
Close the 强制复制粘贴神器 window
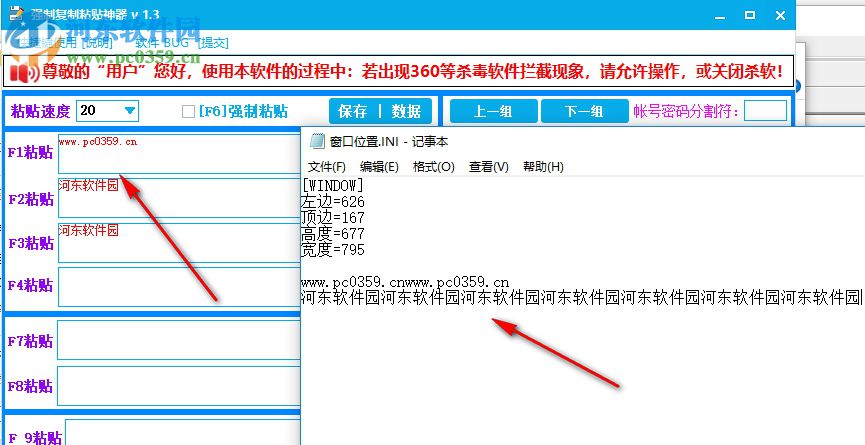click(x=780, y=15)
